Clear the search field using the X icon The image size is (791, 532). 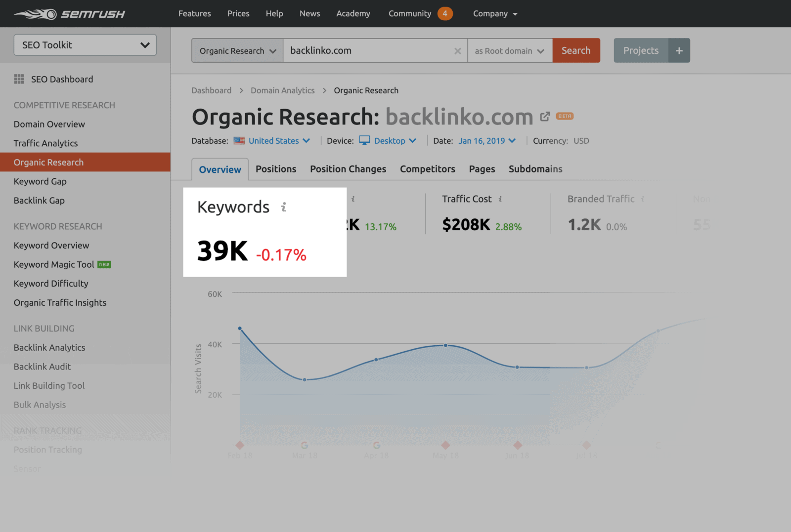coord(458,50)
